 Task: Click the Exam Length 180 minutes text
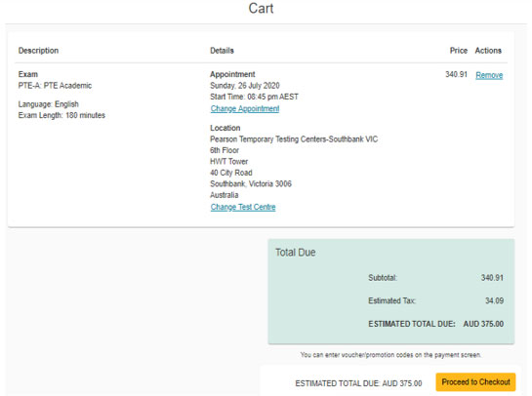(61, 115)
